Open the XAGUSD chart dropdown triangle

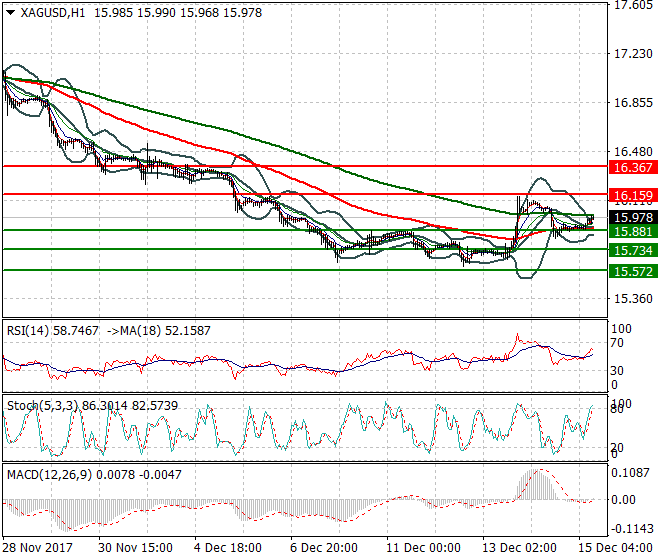(x=11, y=13)
